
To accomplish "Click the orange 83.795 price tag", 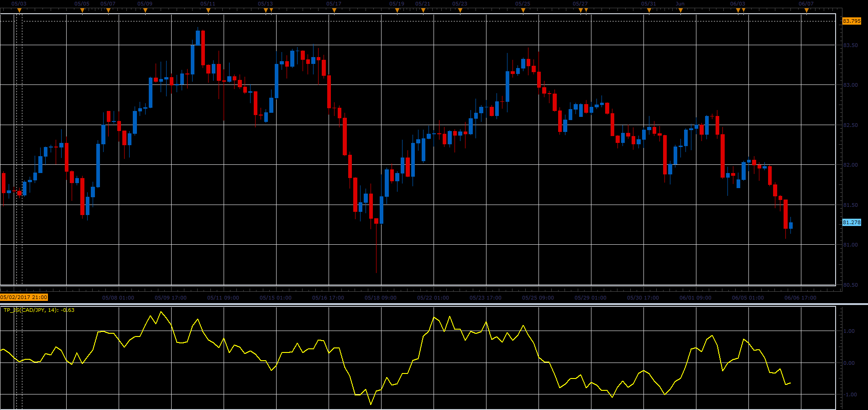I will [x=852, y=21].
